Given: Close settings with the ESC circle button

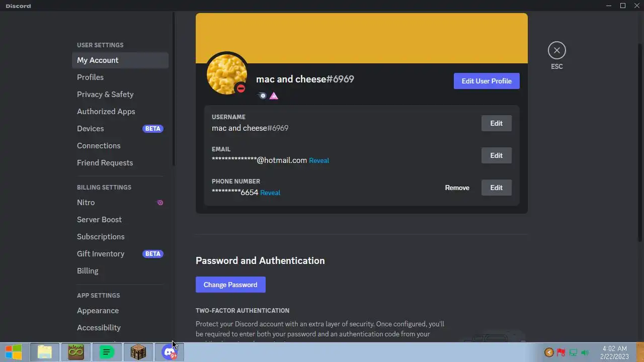Looking at the screenshot, I should 556,50.
